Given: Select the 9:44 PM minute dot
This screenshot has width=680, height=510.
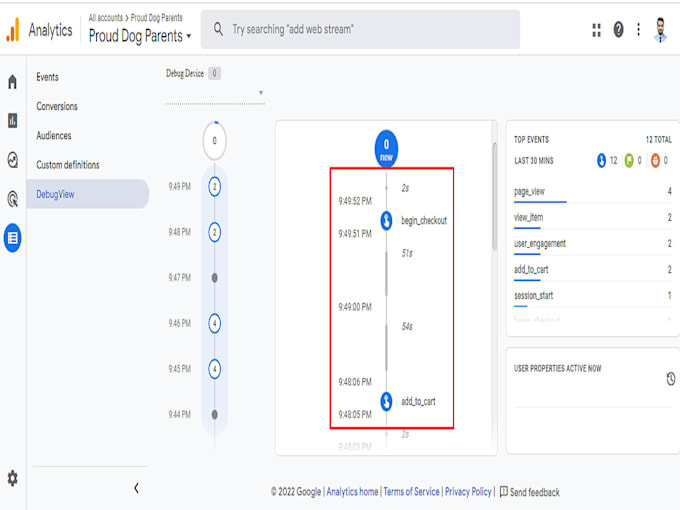Looking at the screenshot, I should [214, 415].
